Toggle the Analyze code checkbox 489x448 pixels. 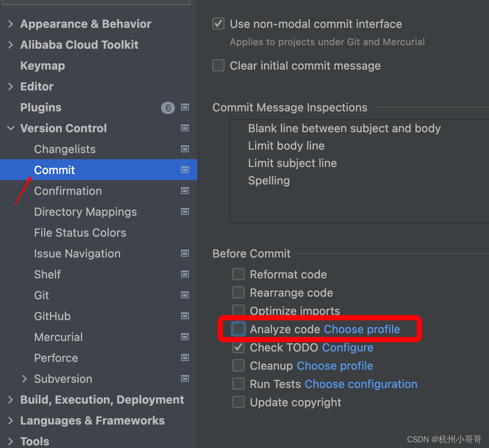click(238, 329)
